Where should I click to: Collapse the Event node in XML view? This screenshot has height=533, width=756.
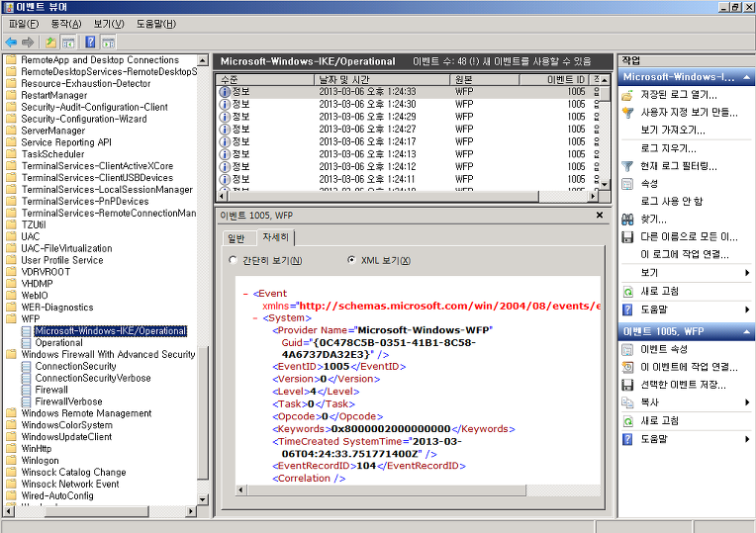coord(245,294)
